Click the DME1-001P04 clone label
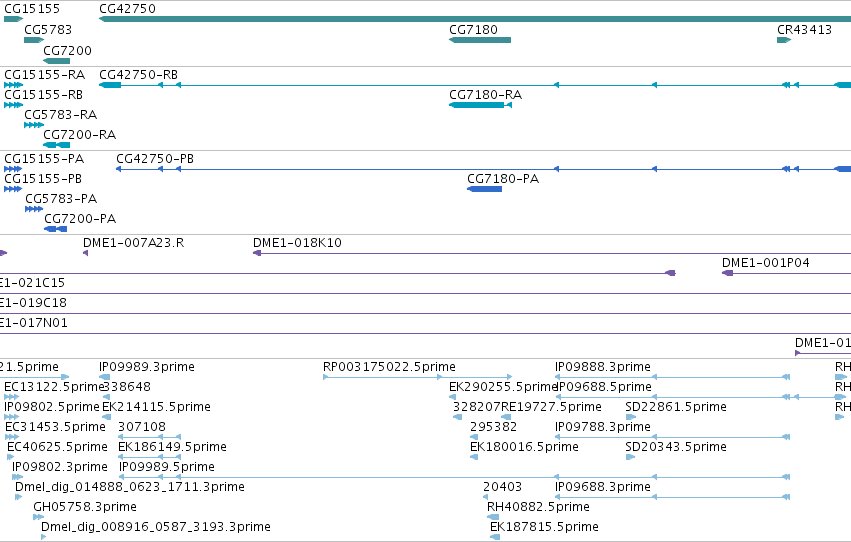This screenshot has height=542, width=851. (766, 263)
